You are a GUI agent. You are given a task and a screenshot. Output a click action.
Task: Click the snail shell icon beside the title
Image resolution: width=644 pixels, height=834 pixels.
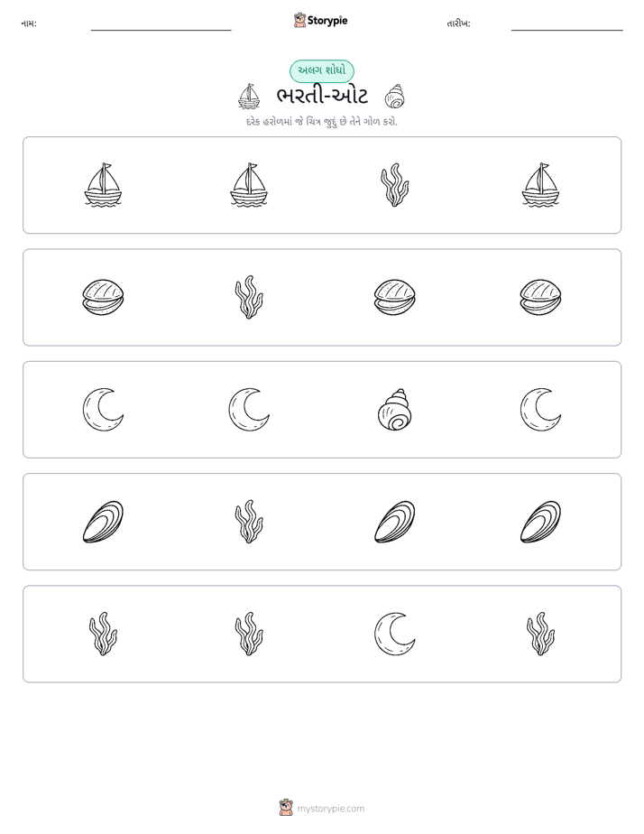(x=395, y=97)
